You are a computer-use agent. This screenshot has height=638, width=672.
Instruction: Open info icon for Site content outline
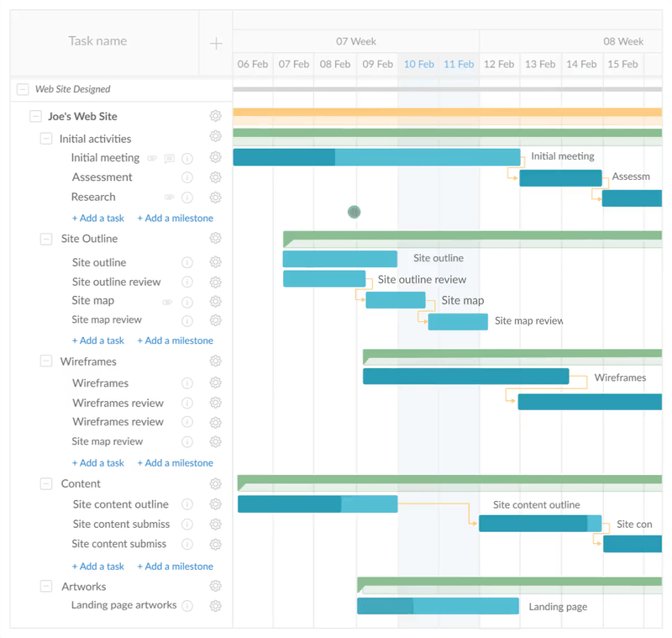[187, 504]
